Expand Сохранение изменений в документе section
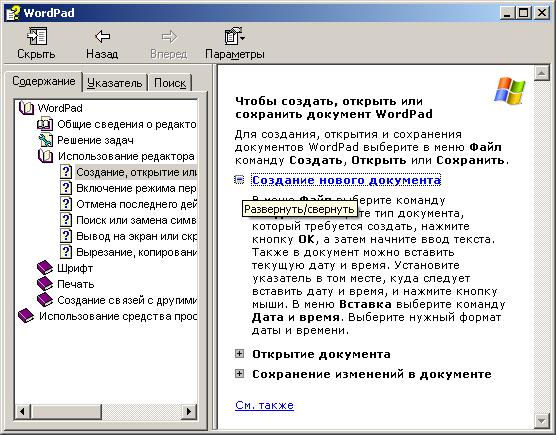The image size is (556, 435). [239, 373]
